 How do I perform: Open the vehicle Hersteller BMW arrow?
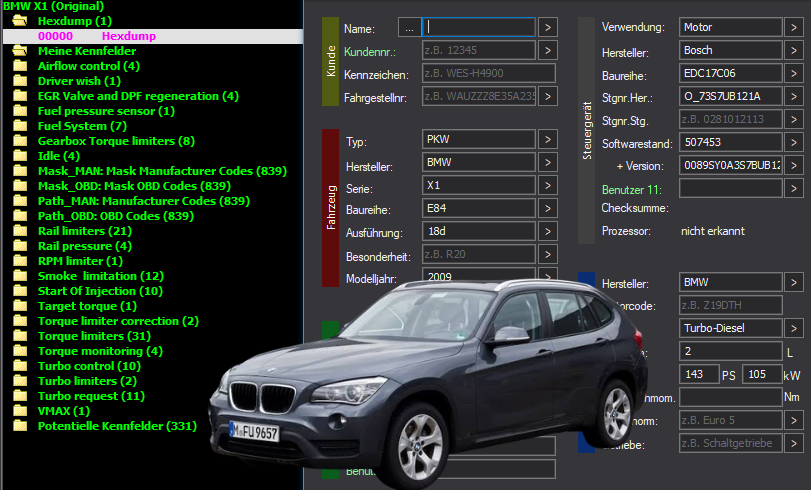(x=548, y=162)
